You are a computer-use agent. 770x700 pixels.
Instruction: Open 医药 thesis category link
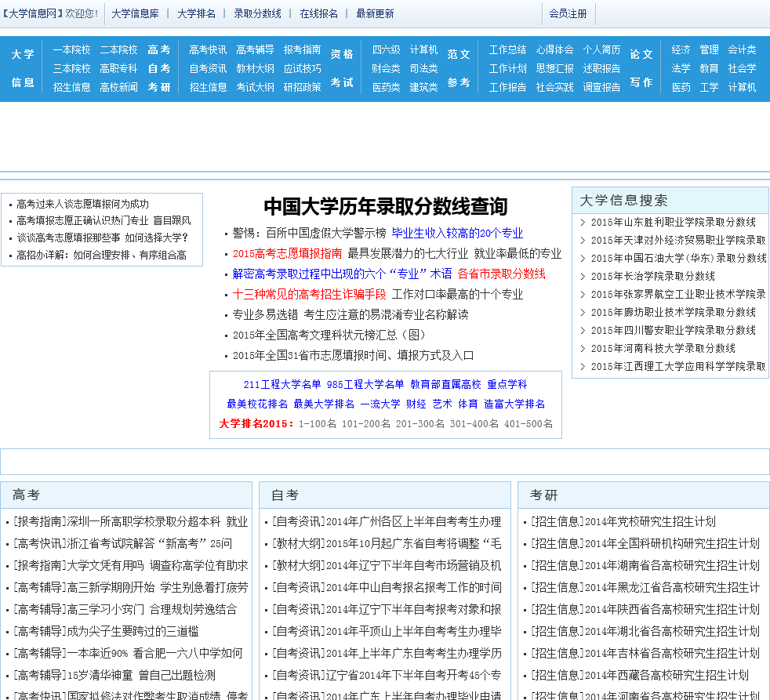tap(681, 87)
